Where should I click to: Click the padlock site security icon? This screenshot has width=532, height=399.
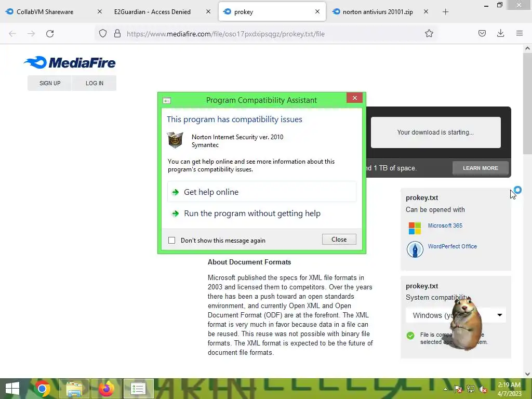click(x=117, y=34)
